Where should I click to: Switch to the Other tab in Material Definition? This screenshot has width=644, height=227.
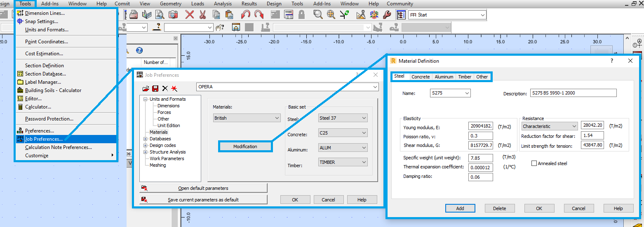coord(482,77)
